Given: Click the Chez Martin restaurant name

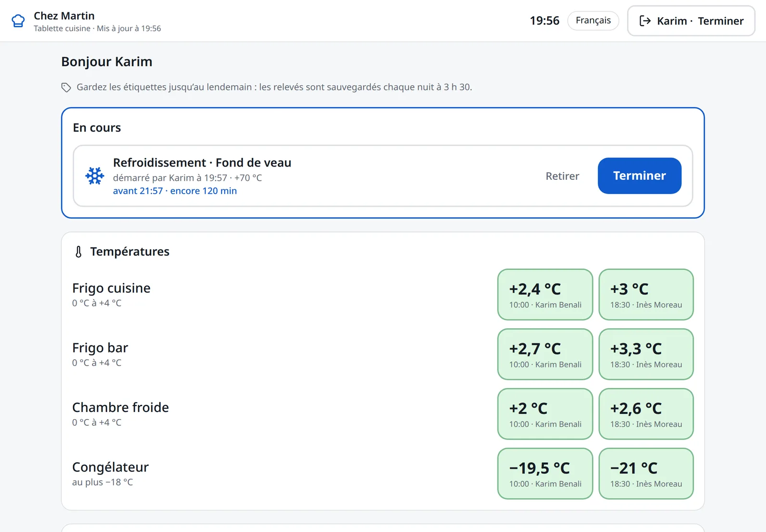Looking at the screenshot, I should tap(64, 16).
